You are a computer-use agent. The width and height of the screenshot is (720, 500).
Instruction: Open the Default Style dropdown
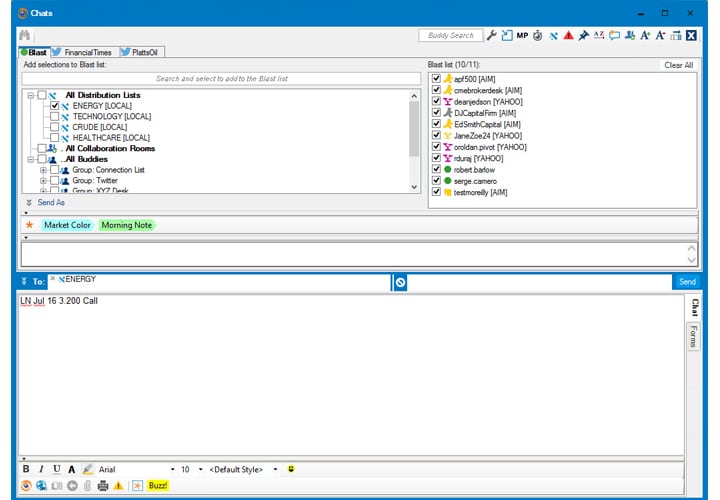pyautogui.click(x=273, y=469)
